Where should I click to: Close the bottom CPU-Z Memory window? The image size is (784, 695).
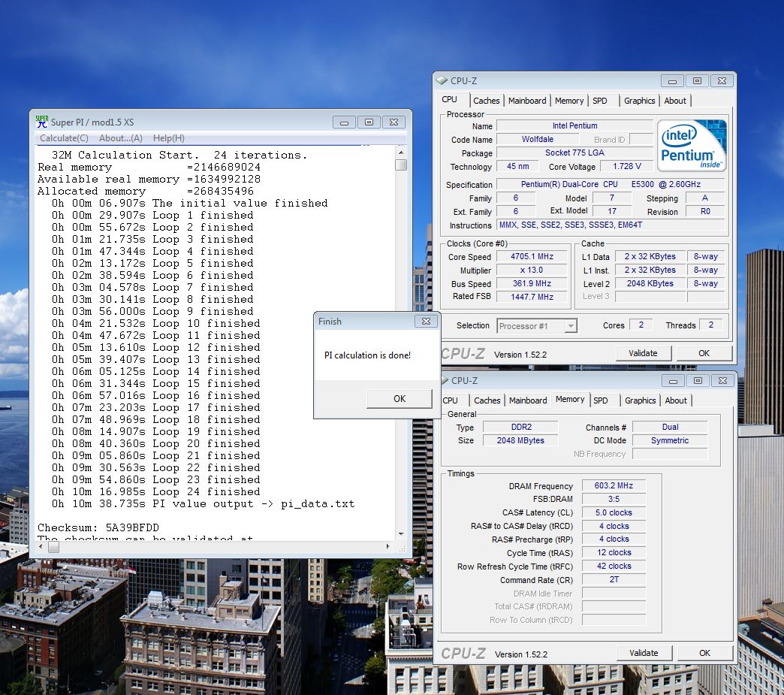pyautogui.click(x=723, y=381)
